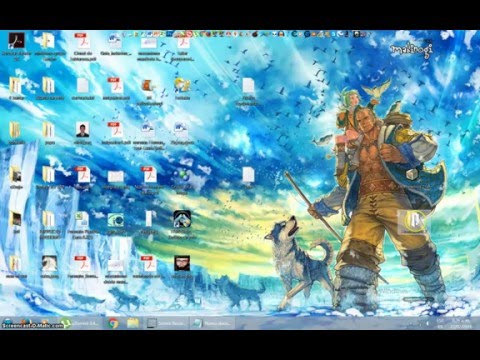Viewport: 480px width, 360px height.
Task: Select the yellow and blue buddy figure icon
Action: (x=182, y=86)
